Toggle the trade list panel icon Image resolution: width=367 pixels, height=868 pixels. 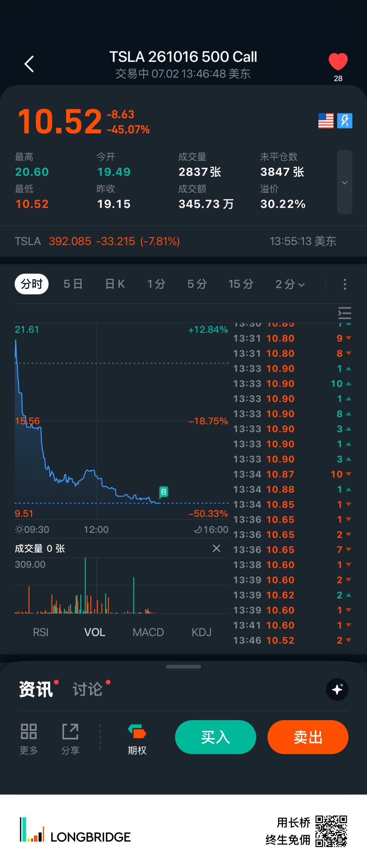344,313
